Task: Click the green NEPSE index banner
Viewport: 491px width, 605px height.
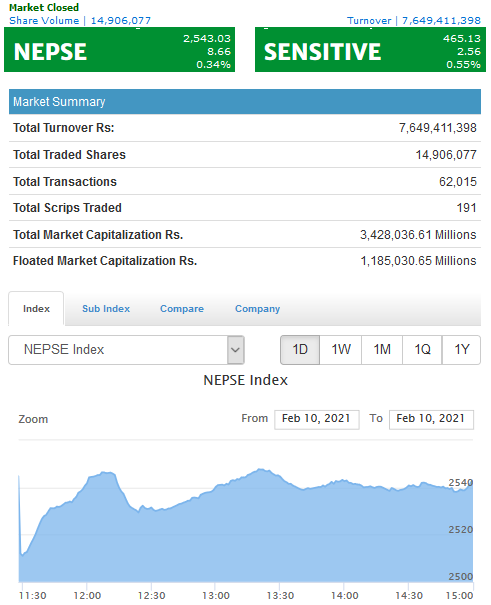Action: (x=120, y=50)
